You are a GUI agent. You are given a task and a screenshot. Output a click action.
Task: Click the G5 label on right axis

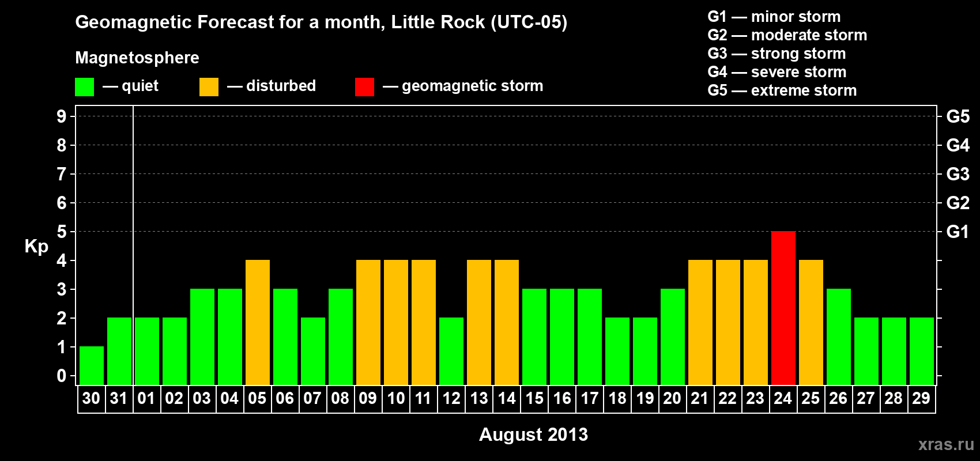958,116
